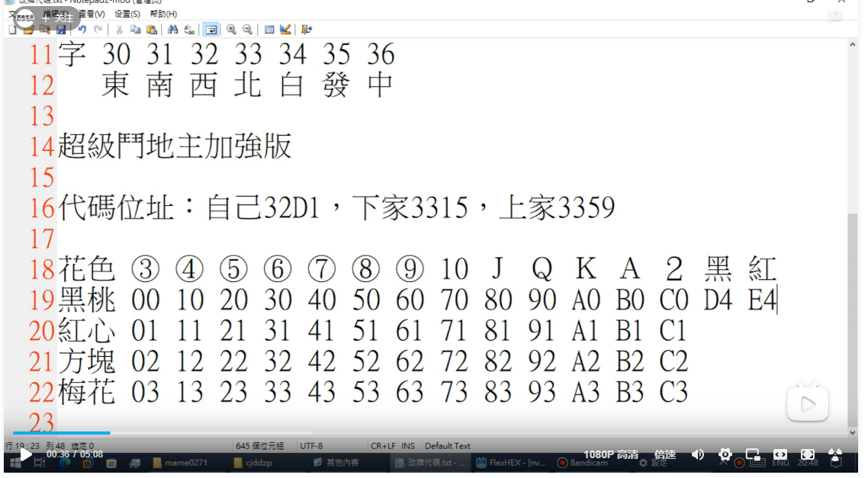The height and width of the screenshot is (478, 868).
Task: Open a file with the Open toolbar icon
Action: click(27, 28)
